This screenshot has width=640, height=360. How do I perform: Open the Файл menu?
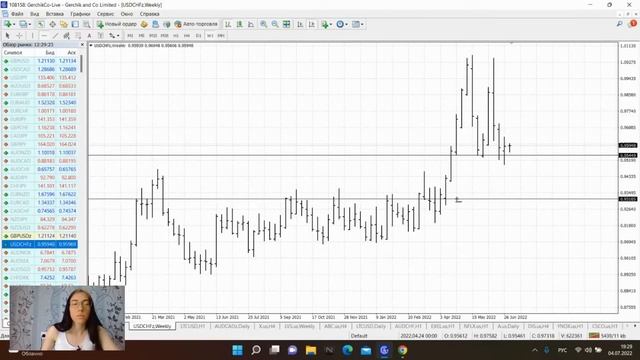pyautogui.click(x=17, y=14)
